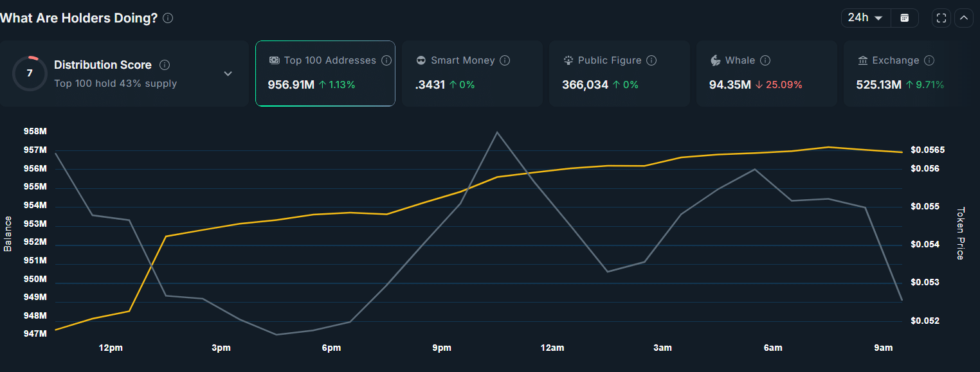Select the Top 100 Addresses card
The image size is (980, 372).
click(x=325, y=73)
